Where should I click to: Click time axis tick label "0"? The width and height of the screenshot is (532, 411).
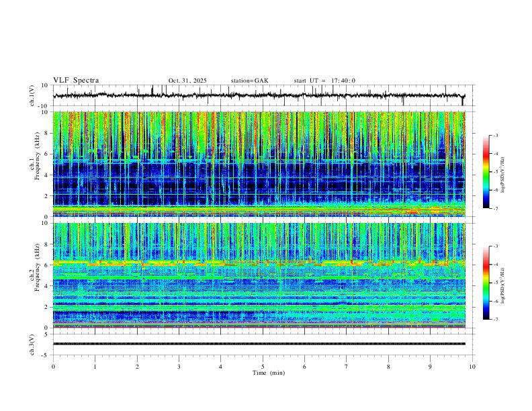53,367
